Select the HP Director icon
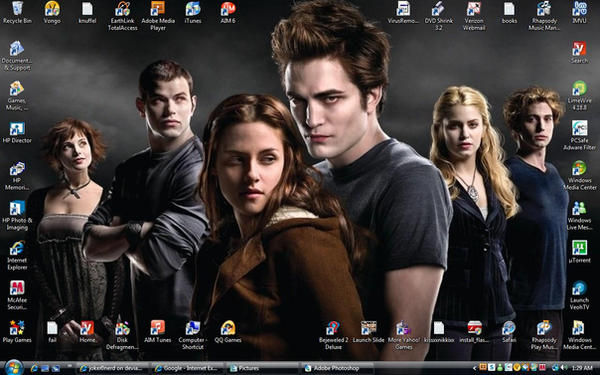 pyautogui.click(x=17, y=132)
